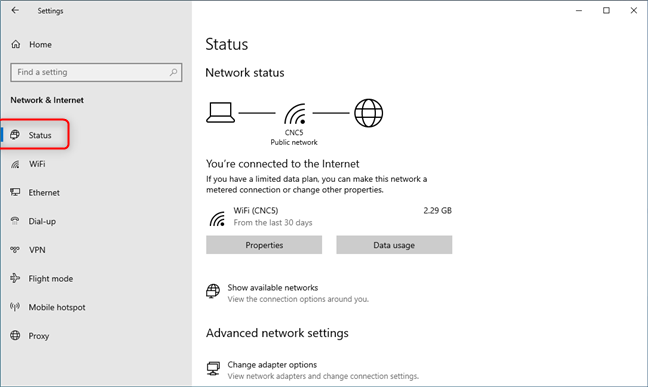The height and width of the screenshot is (387, 648).
Task: Click the Mobile hotspot antenna icon
Action: click(15, 307)
